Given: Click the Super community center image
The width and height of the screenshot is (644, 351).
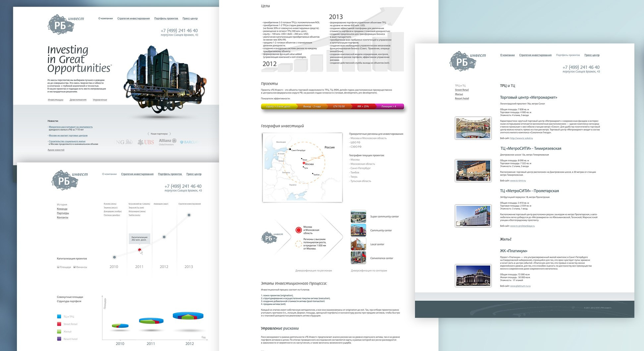Looking at the screenshot, I should click(358, 216).
